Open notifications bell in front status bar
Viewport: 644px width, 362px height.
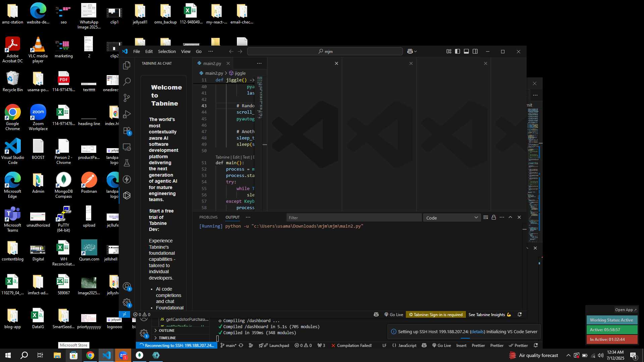(520, 314)
